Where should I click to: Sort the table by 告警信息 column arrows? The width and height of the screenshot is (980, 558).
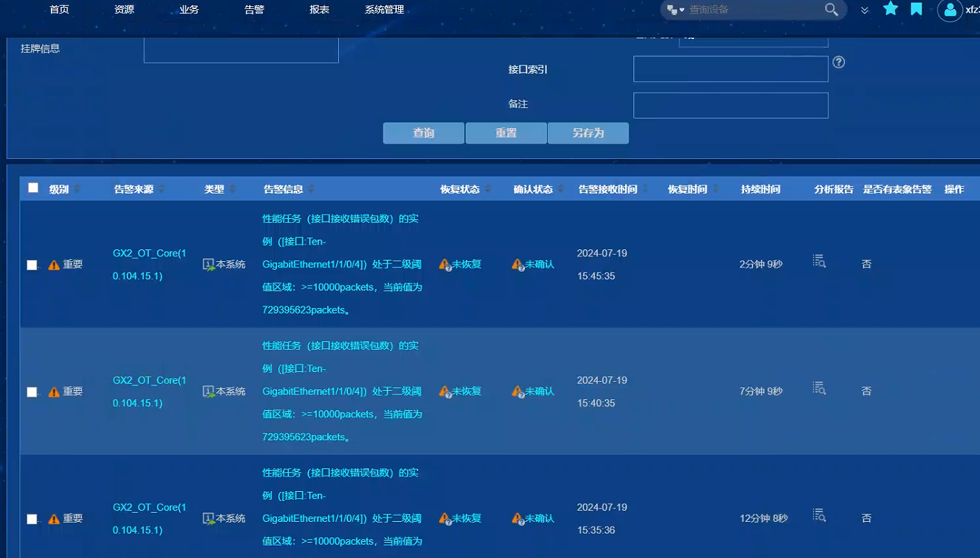(x=311, y=189)
